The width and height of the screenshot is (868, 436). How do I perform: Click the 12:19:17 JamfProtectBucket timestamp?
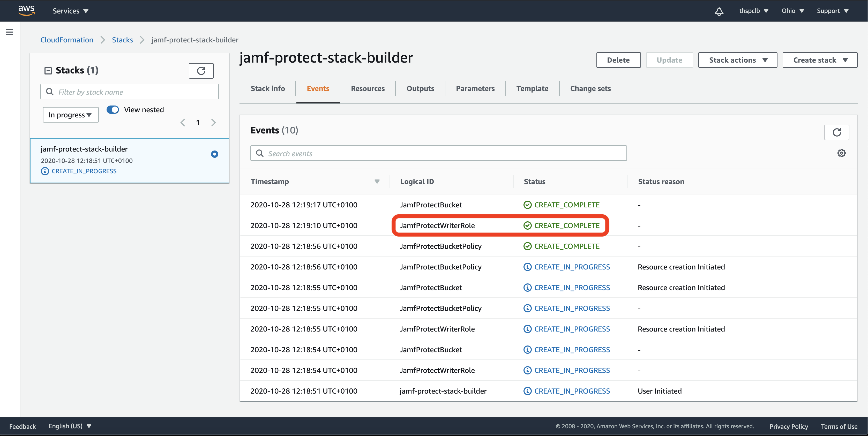coord(304,205)
